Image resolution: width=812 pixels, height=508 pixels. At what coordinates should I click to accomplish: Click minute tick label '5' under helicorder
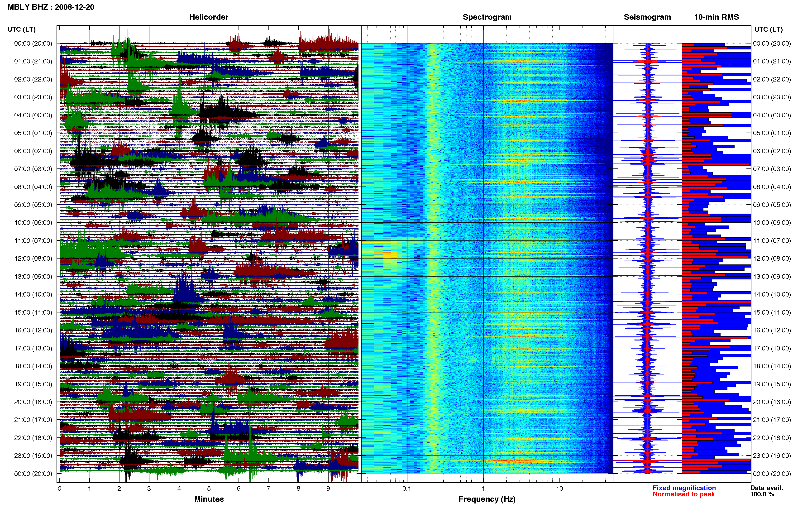tap(209, 489)
